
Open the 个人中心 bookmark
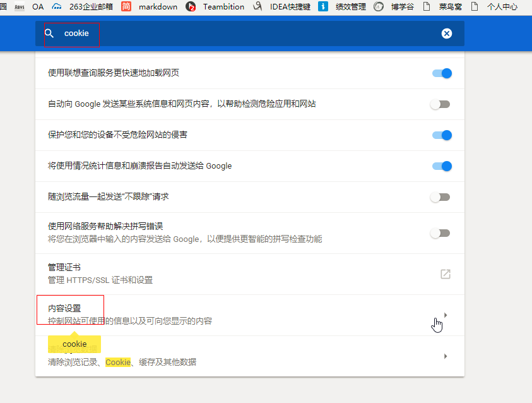(502, 6)
